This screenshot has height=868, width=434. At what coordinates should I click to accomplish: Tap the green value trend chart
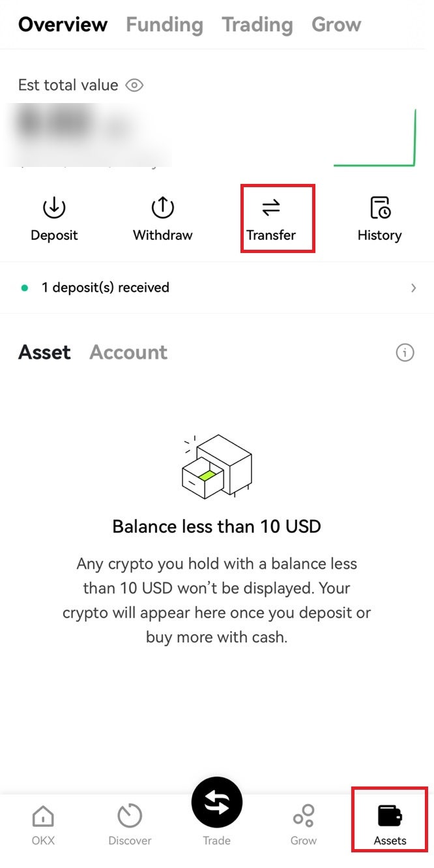[375, 138]
